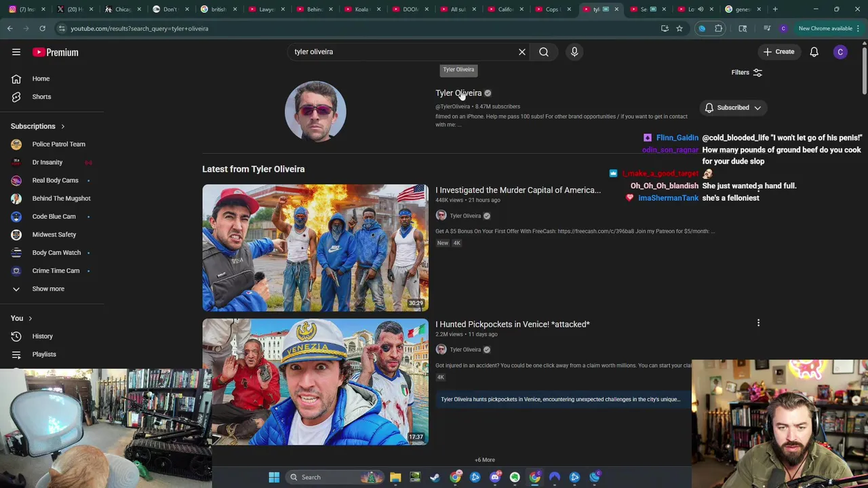Screen dimensions: 868x488
Task: Start voice search with microphone icon
Action: click(x=574, y=52)
